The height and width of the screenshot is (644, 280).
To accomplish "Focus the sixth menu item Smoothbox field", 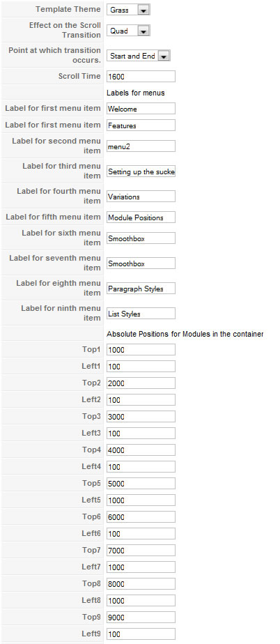I will pos(141,238).
